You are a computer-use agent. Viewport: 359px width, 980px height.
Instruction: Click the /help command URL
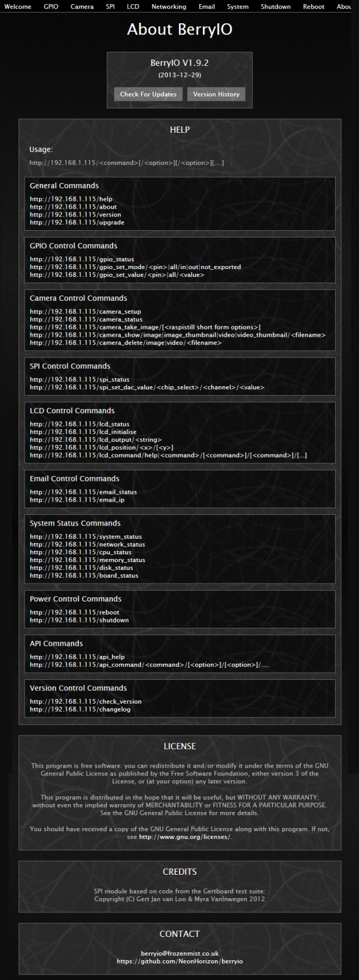(71, 199)
